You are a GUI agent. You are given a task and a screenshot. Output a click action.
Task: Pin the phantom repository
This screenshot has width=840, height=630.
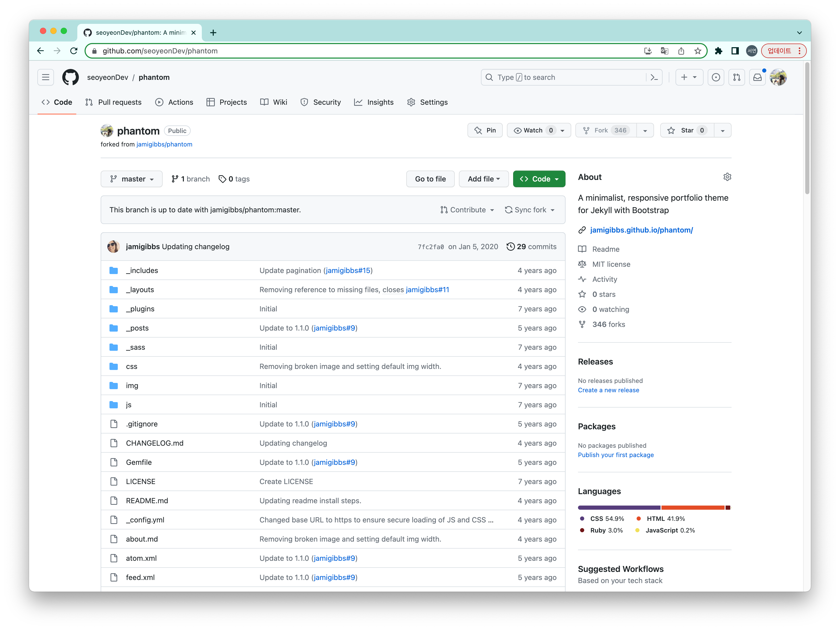click(x=485, y=130)
